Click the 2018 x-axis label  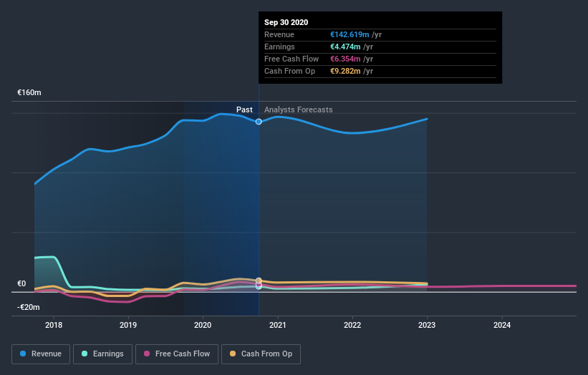(54, 325)
